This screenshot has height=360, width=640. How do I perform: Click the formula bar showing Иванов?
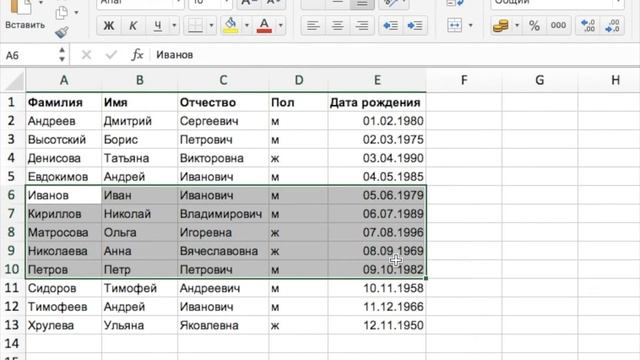click(394, 55)
